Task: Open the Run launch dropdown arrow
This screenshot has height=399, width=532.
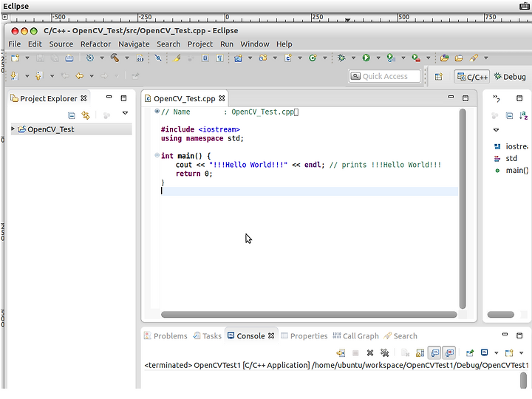Action: pyautogui.click(x=378, y=58)
